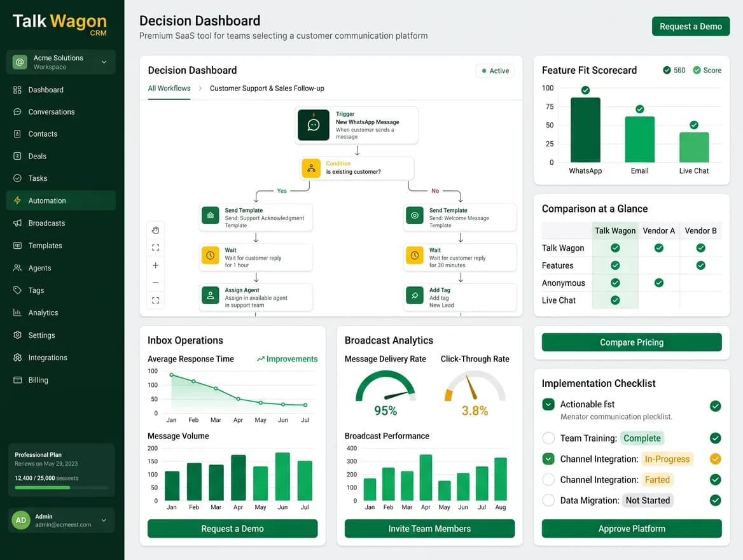Image resolution: width=743 pixels, height=560 pixels.
Task: Open the Admin account menu chevron
Action: click(x=104, y=520)
